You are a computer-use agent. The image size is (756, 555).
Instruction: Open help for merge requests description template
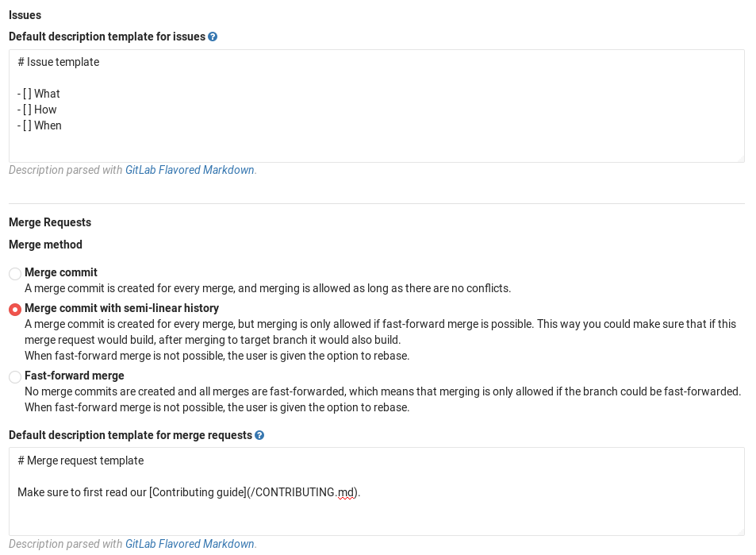(x=259, y=435)
